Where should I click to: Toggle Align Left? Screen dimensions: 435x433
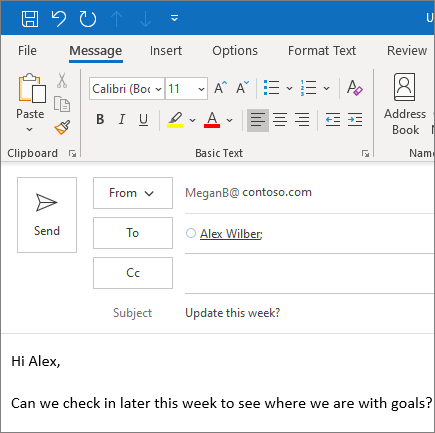click(x=258, y=120)
